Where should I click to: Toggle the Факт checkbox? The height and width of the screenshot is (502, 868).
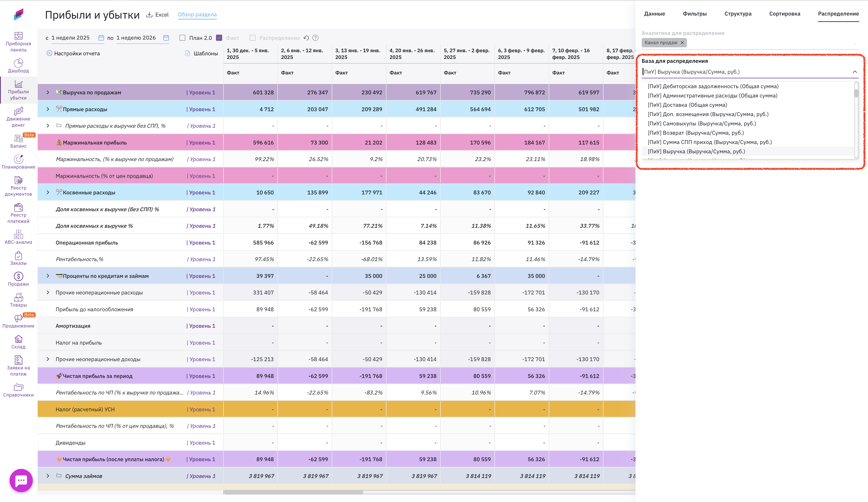219,38
